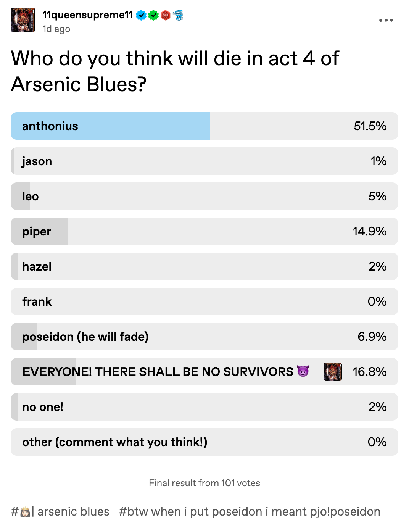The image size is (409, 532).
Task: Open the arsenic blues hashtag
Action: tap(60, 511)
